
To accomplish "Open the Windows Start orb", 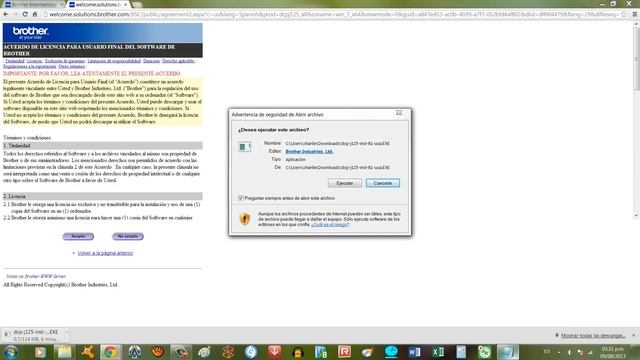I will point(11,352).
